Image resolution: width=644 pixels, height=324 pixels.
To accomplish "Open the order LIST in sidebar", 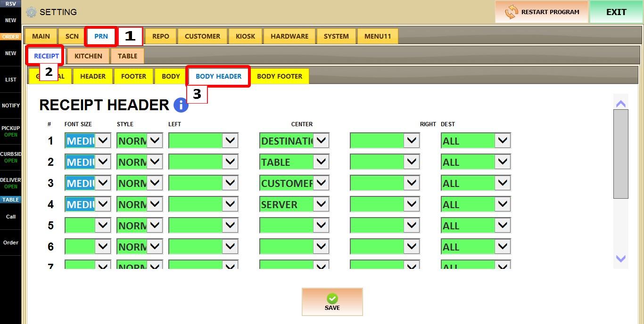I will tap(10, 80).
